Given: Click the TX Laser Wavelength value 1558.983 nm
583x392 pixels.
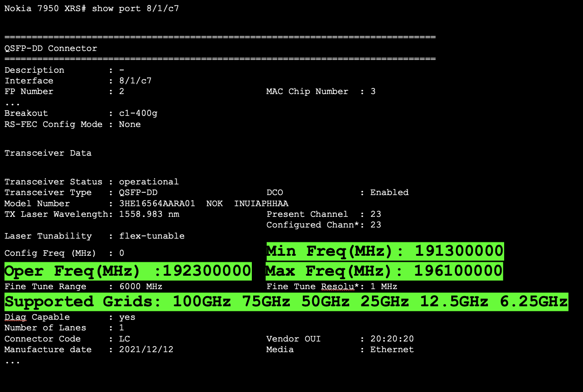Looking at the screenshot, I should coord(149,214).
